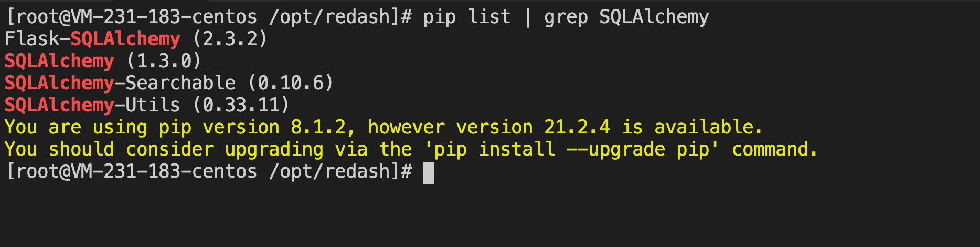Click the word 'upgrading' in the warning
980x247 pixels.
point(274,150)
